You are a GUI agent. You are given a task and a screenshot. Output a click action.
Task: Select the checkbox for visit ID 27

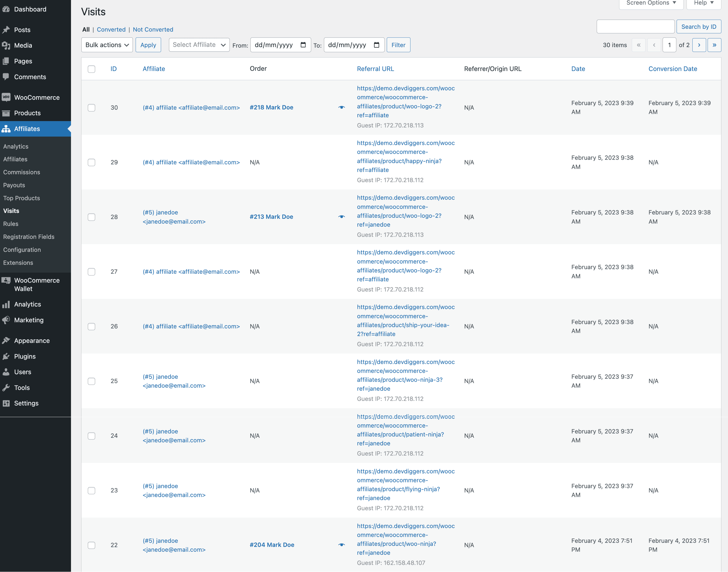91,272
